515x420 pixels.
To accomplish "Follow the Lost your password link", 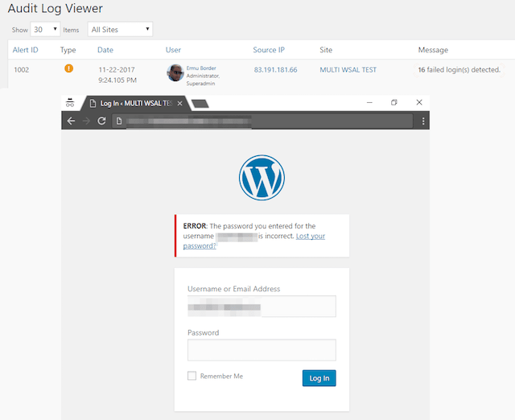I will coord(254,241).
